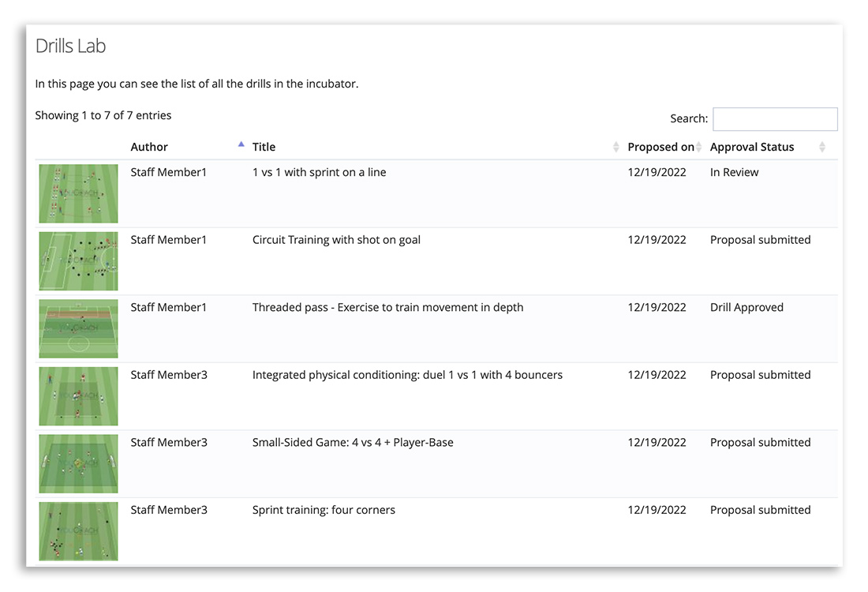Click Staff Member1 author of Circuit Training
Image resolution: width=868 pixels, height=592 pixels.
point(168,240)
